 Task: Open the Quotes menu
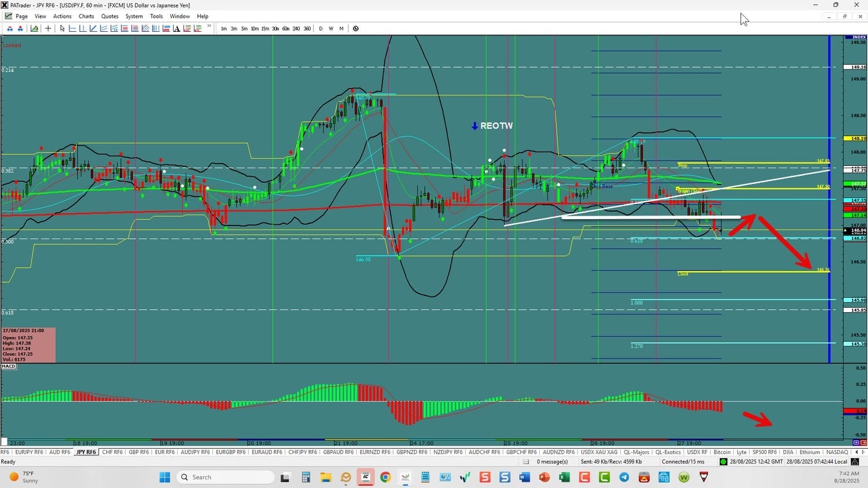110,16
